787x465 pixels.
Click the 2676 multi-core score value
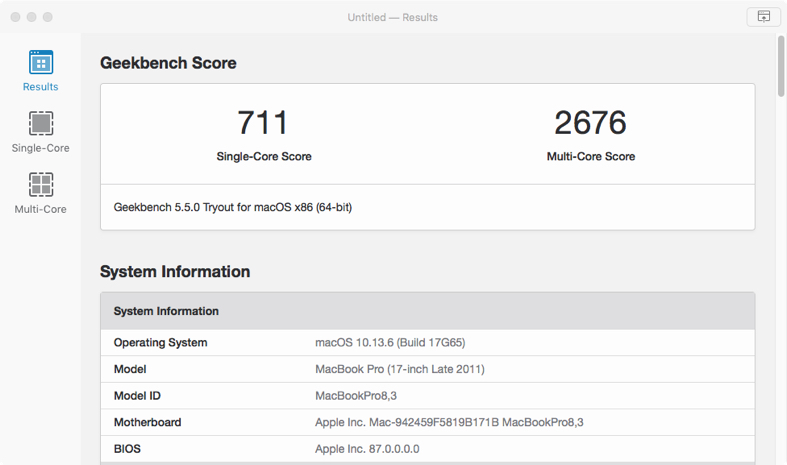pos(590,123)
